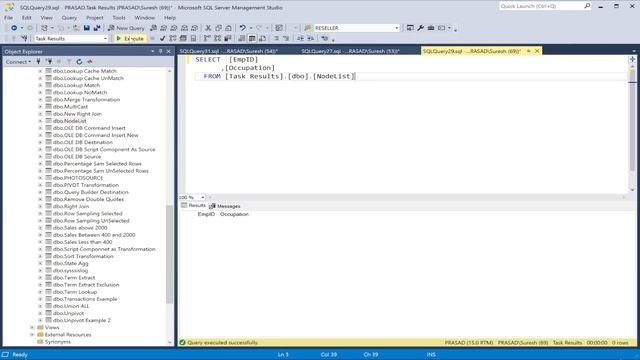Select dbo.OLE DB Source table
The height and width of the screenshot is (360, 640).
click(77, 156)
